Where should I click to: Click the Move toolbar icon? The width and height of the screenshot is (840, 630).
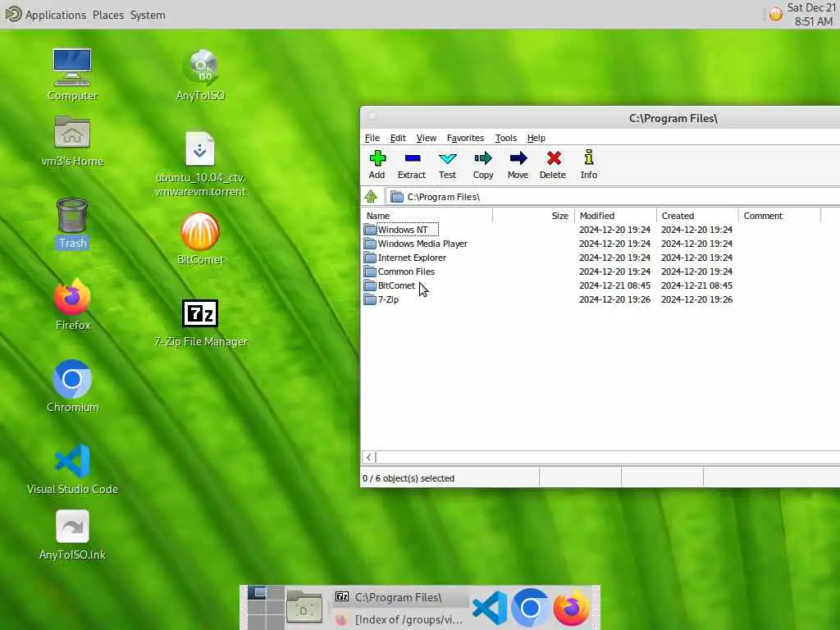(x=518, y=164)
